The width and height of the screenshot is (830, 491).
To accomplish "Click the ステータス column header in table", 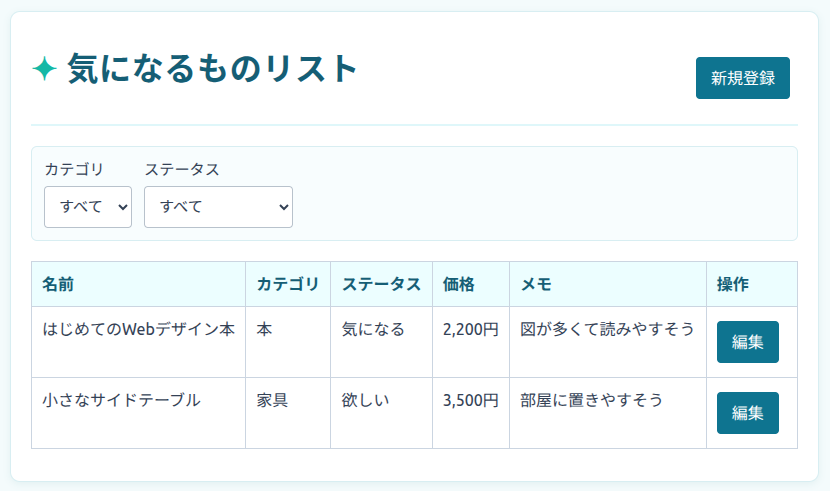I will click(381, 284).
